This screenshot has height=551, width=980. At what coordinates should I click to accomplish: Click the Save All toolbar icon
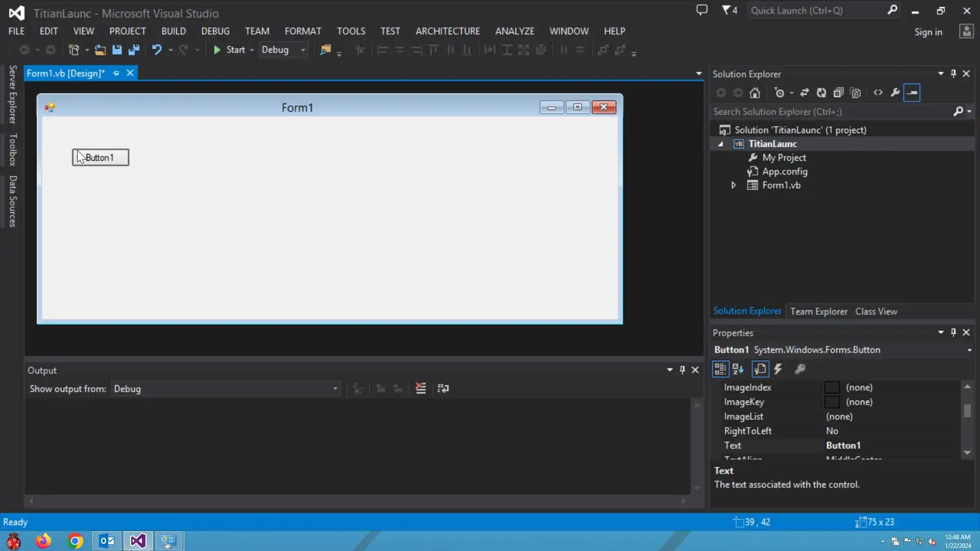click(134, 49)
